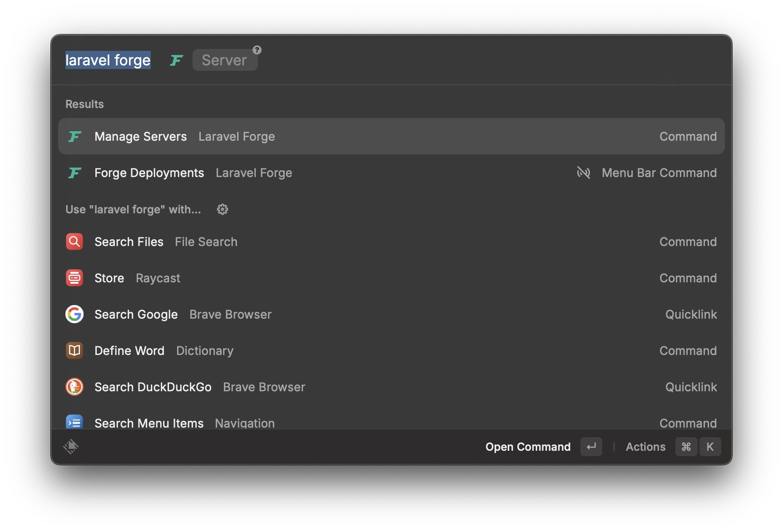783x532 pixels.
Task: Click 'Menu Bar Command' type label
Action: coord(659,172)
